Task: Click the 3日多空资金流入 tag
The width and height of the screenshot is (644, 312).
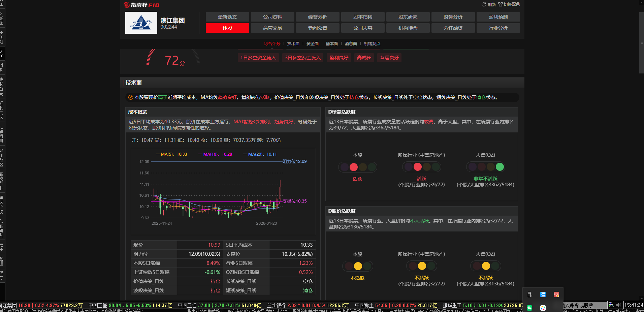Action: [x=303, y=58]
